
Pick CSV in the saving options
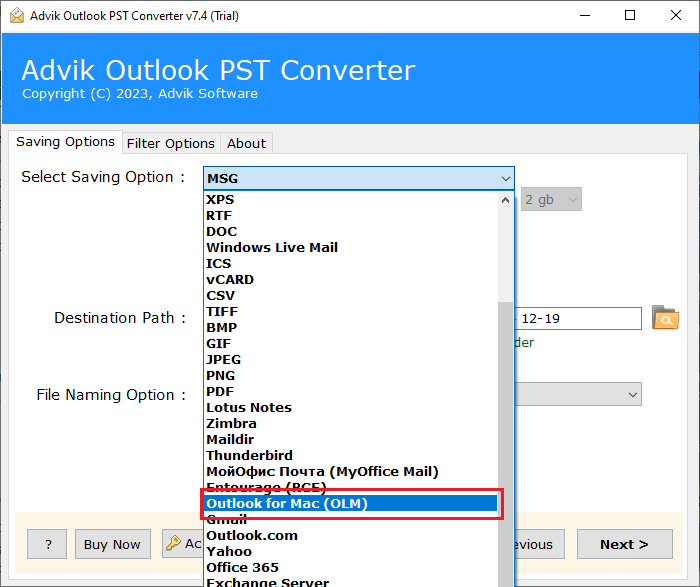(351, 296)
